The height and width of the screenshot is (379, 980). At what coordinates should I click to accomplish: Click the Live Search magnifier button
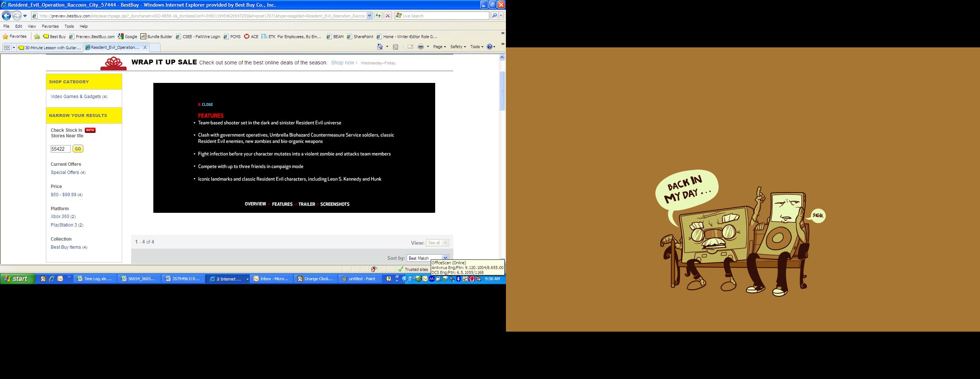click(x=494, y=16)
